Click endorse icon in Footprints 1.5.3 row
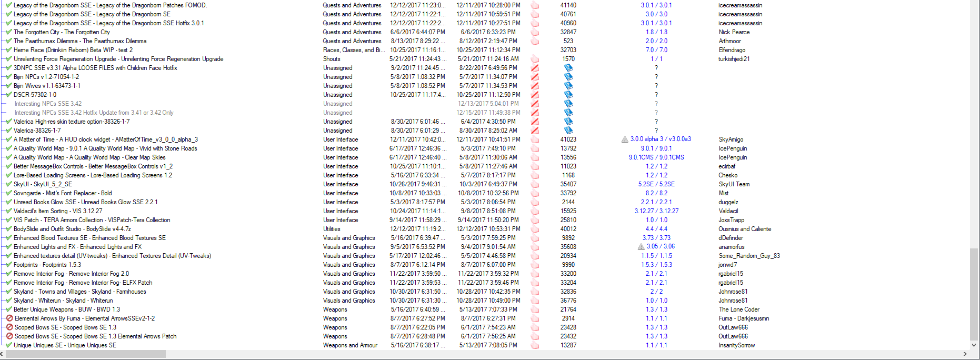Screen dimensions: 980x360 pos(535,265)
